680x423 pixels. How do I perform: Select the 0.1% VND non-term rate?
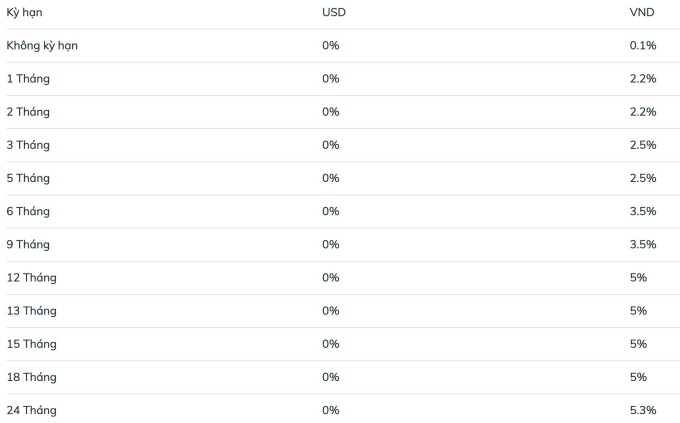point(643,46)
